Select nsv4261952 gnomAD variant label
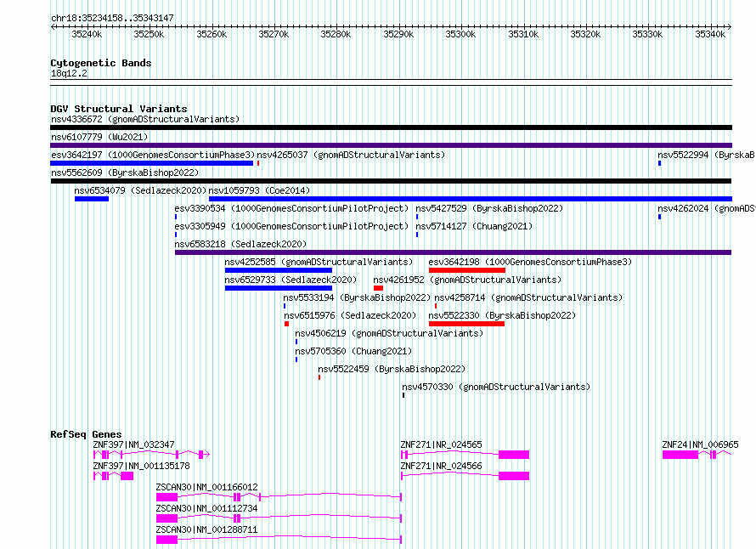 pos(468,280)
